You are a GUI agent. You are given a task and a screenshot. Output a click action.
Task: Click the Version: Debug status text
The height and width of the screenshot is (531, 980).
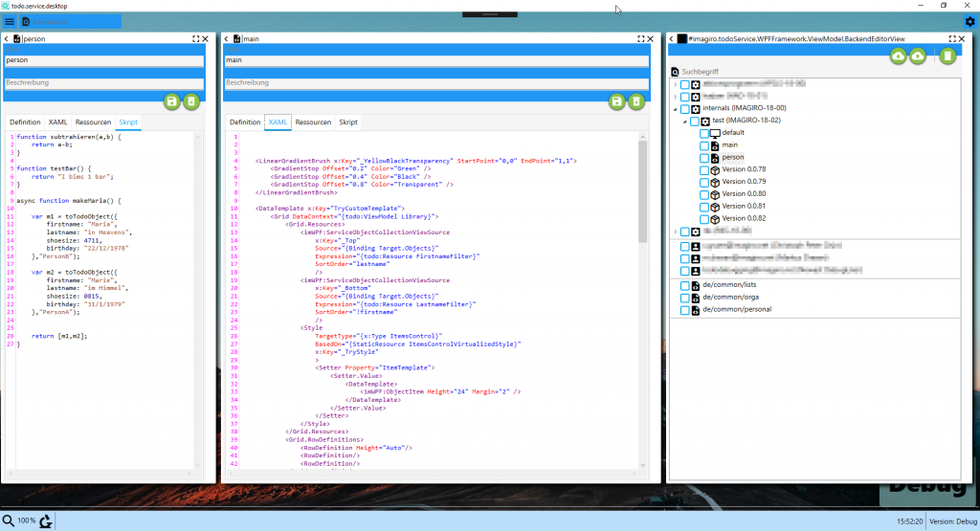click(953, 521)
